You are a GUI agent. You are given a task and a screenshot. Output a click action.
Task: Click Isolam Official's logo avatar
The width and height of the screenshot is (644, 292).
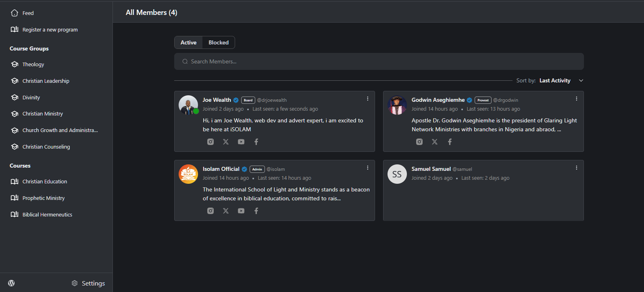point(188,174)
